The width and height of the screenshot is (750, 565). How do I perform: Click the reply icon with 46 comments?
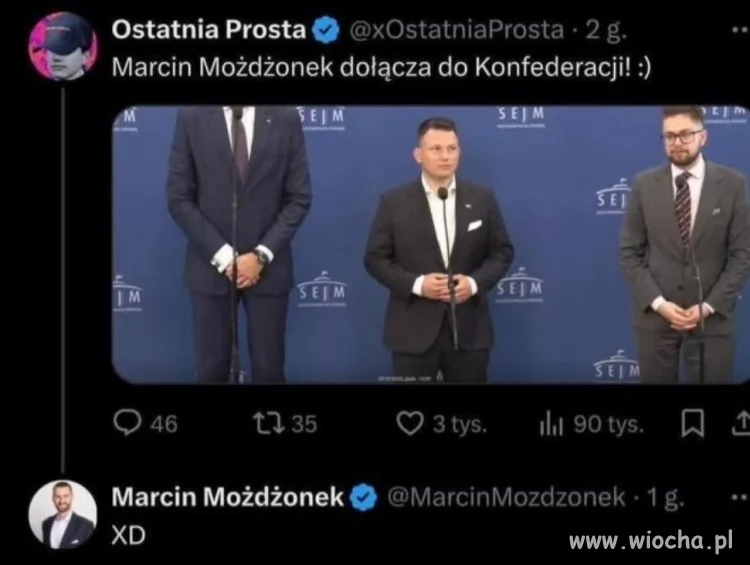127,423
